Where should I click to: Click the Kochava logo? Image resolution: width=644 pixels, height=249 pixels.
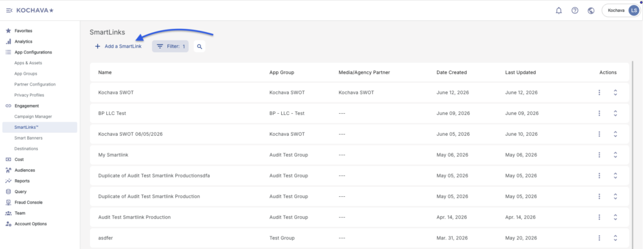[35, 10]
